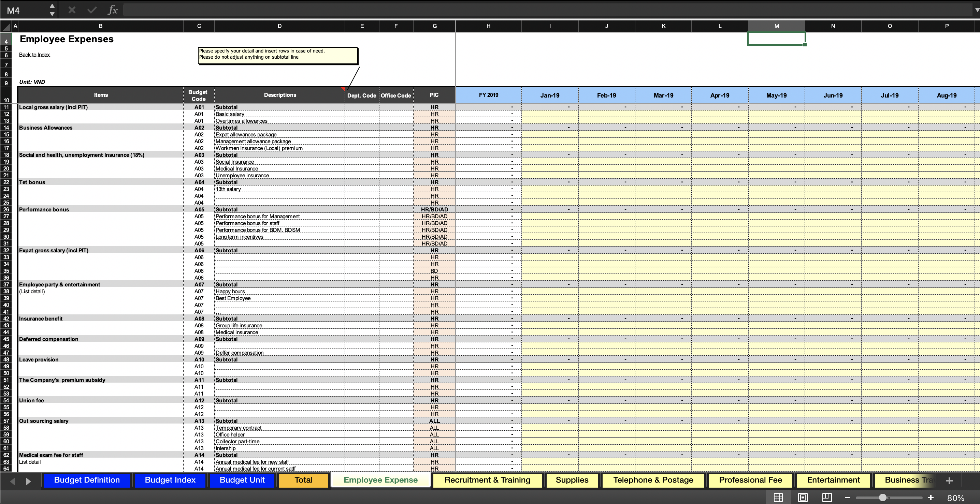Click the Office helper cell
The height and width of the screenshot is (504, 980).
(x=279, y=434)
